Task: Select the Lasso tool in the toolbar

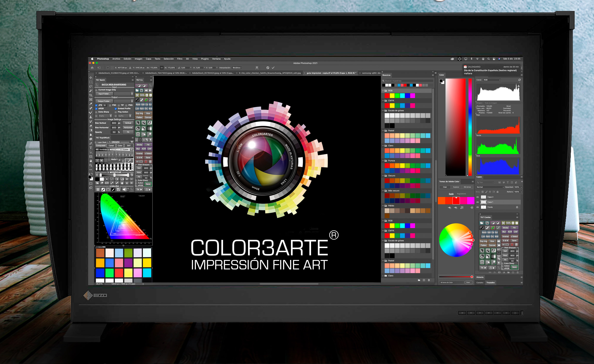Action: pos(91,86)
